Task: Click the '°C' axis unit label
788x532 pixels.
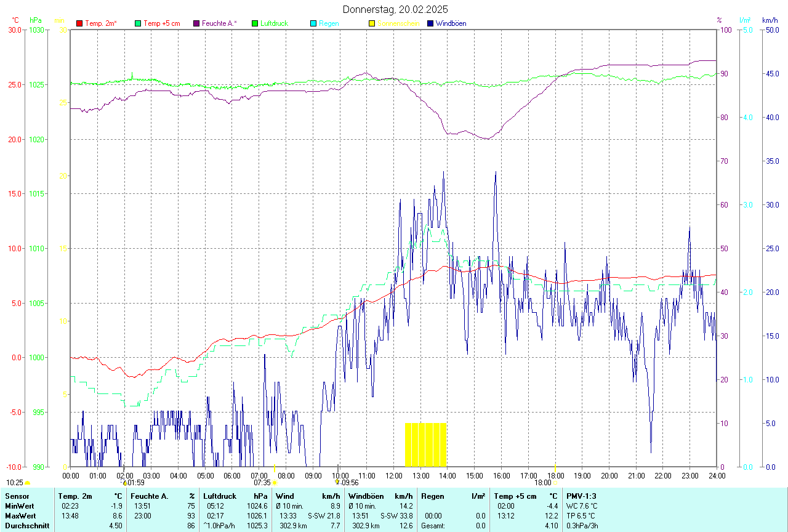Action: click(15, 20)
